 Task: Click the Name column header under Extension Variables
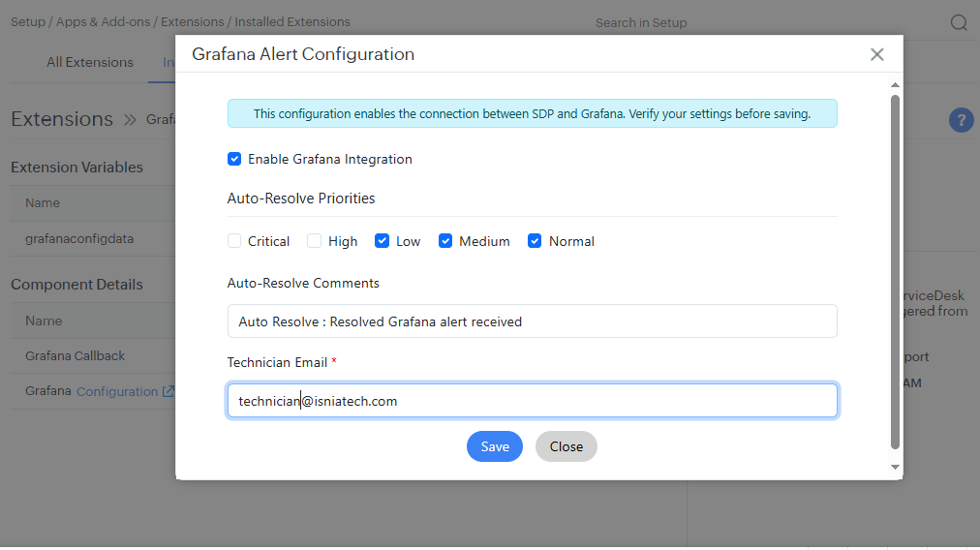click(x=43, y=202)
